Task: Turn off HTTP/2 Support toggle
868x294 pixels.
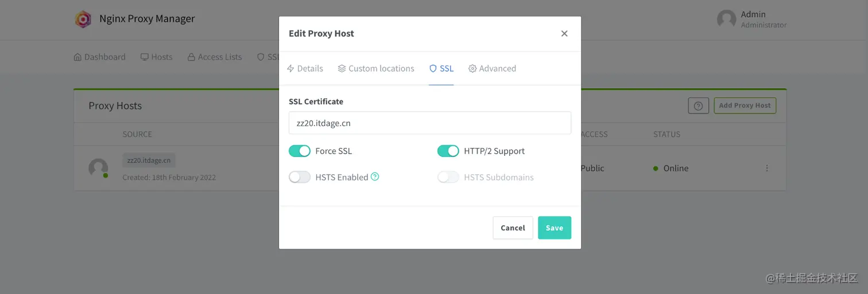Action: coord(448,151)
